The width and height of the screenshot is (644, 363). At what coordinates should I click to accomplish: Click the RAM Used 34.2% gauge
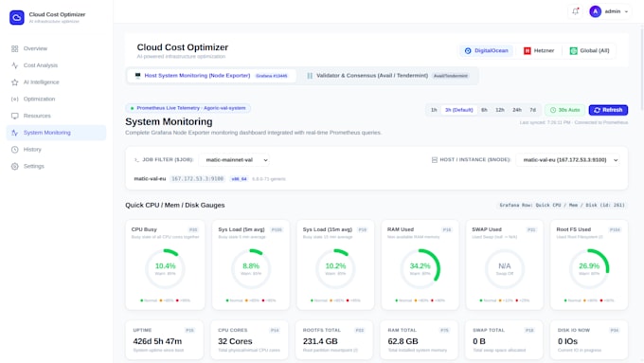[420, 269]
